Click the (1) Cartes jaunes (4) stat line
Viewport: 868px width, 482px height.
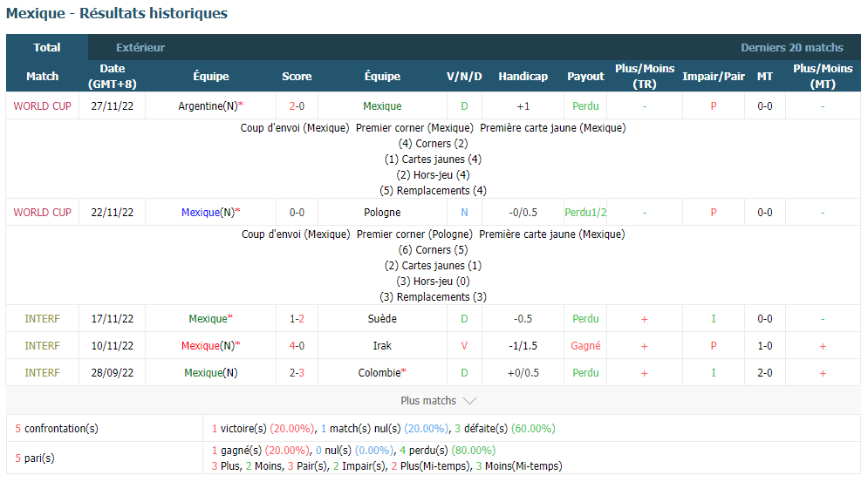pos(433,160)
